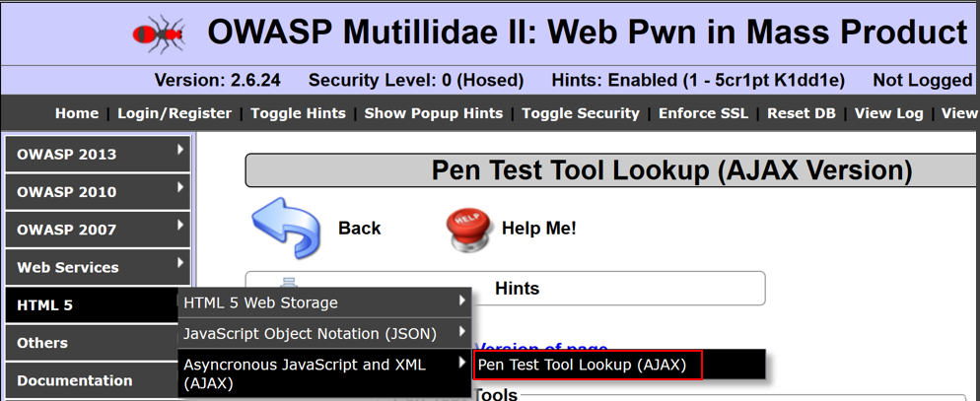Click the arrow beside OWASP 2010
980x401 pixels.
point(180,187)
